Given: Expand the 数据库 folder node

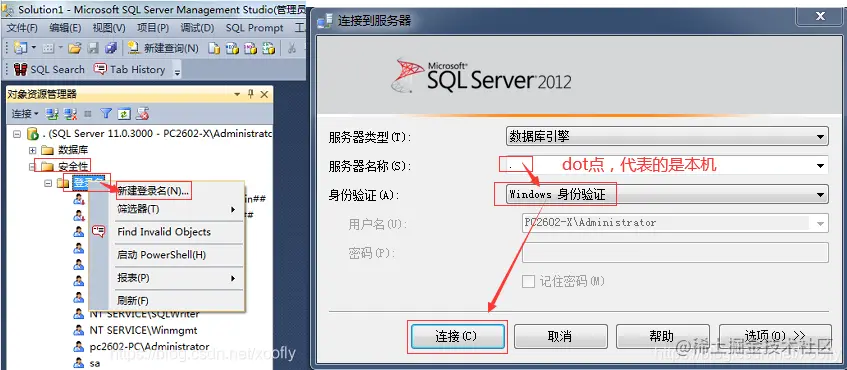Looking at the screenshot, I should pyautogui.click(x=33, y=150).
